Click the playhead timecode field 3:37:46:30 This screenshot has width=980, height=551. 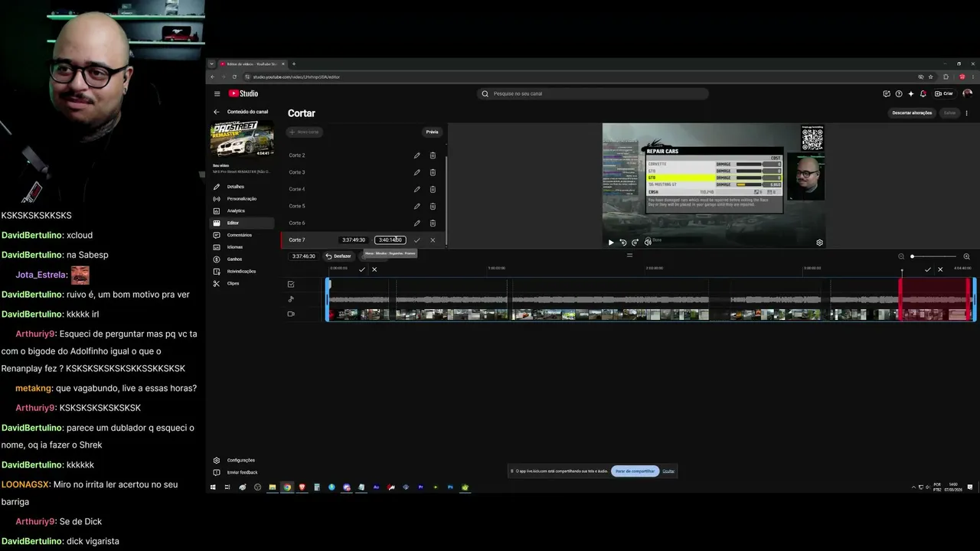coord(304,256)
